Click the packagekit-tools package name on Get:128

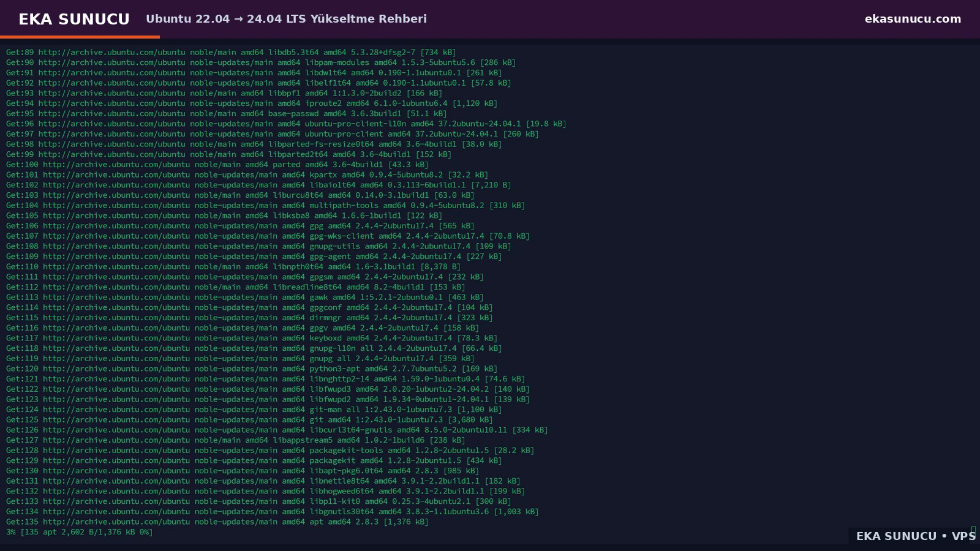(x=346, y=451)
